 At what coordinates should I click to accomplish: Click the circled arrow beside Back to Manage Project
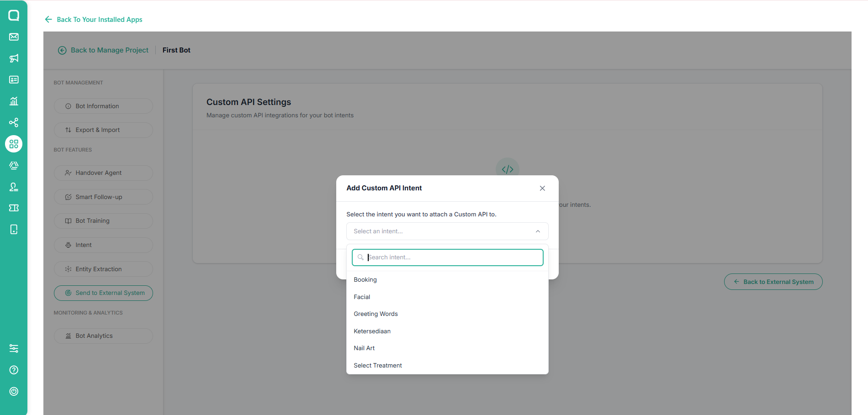pyautogui.click(x=62, y=50)
